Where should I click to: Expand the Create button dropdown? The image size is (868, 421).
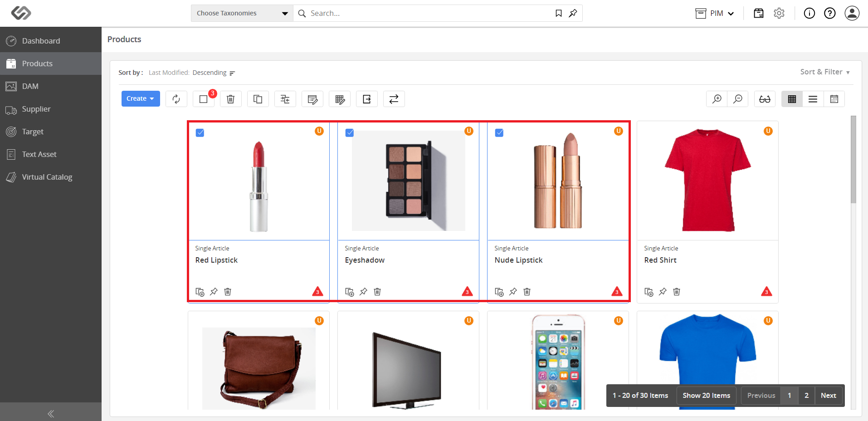click(141, 98)
